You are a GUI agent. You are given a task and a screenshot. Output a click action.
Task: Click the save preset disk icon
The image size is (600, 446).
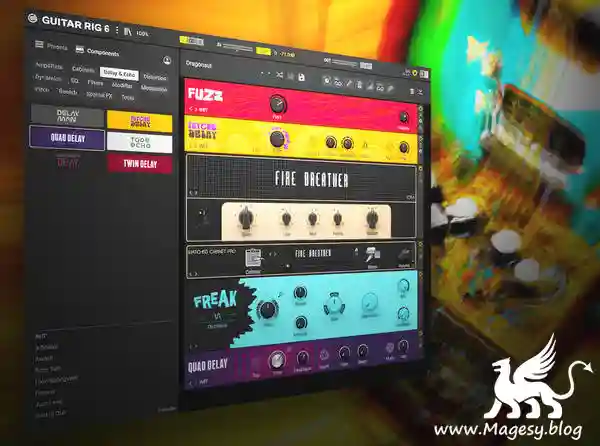302,78
